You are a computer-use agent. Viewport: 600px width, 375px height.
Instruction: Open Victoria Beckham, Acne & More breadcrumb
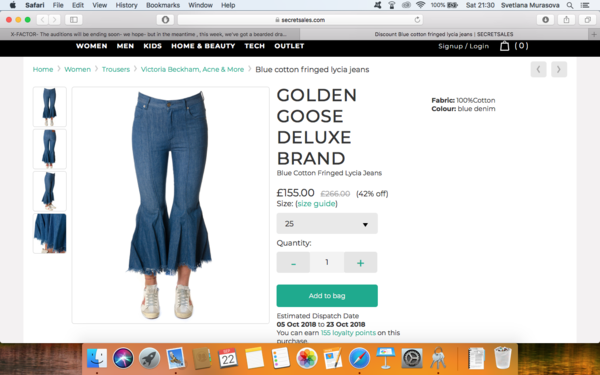[192, 69]
